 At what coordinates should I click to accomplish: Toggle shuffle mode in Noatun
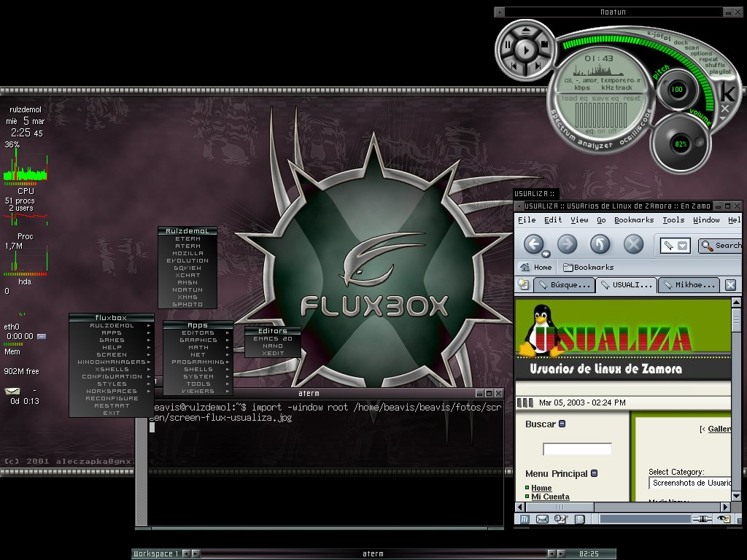[x=715, y=65]
